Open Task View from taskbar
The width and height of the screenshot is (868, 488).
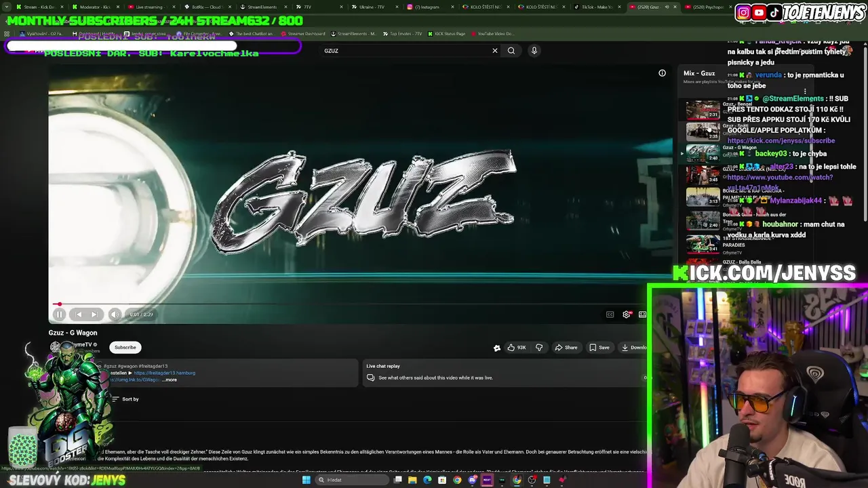click(398, 480)
